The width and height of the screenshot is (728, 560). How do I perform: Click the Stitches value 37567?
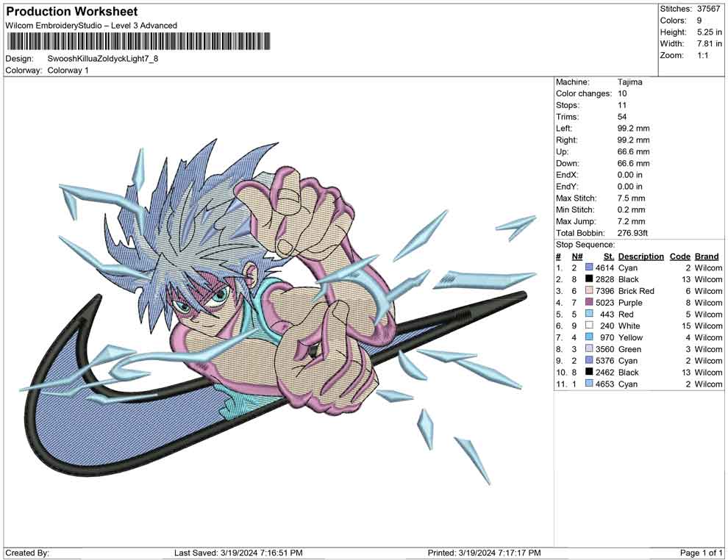(708, 9)
